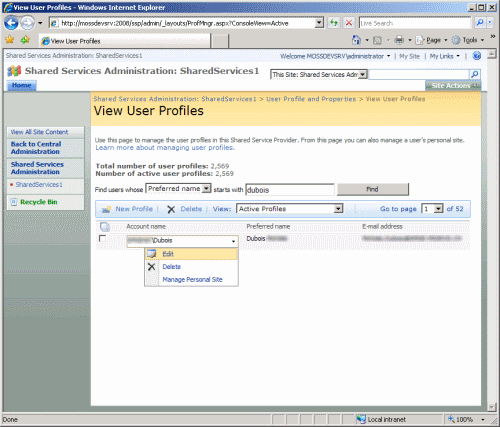This screenshot has width=500, height=427.
Task: Check the box beside the Dubois row
Action: tap(103, 238)
